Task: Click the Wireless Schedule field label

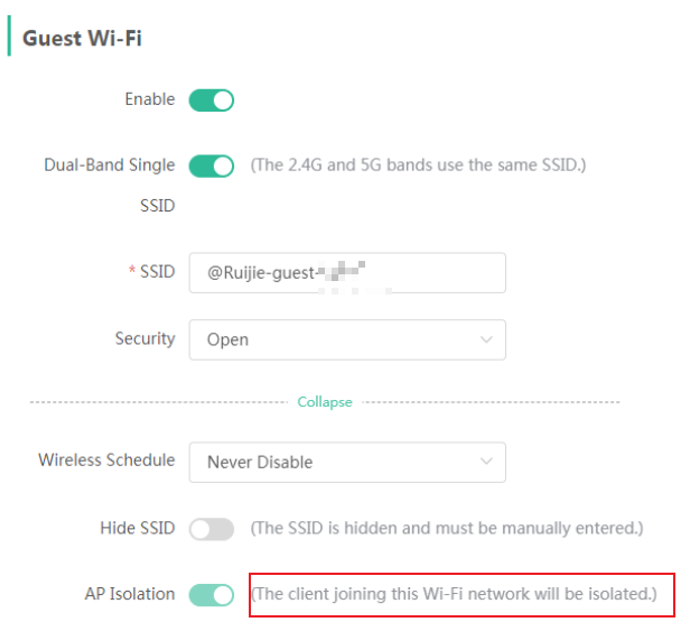Action: coord(106,461)
